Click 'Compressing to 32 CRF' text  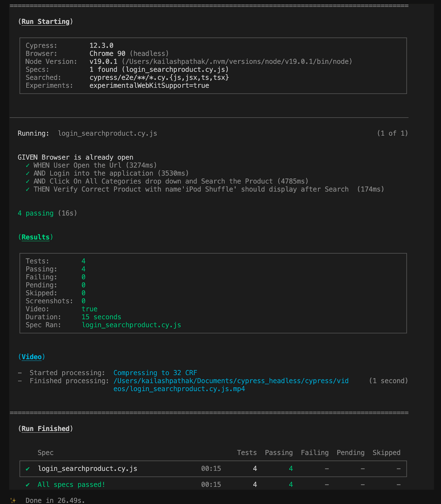[x=155, y=373]
